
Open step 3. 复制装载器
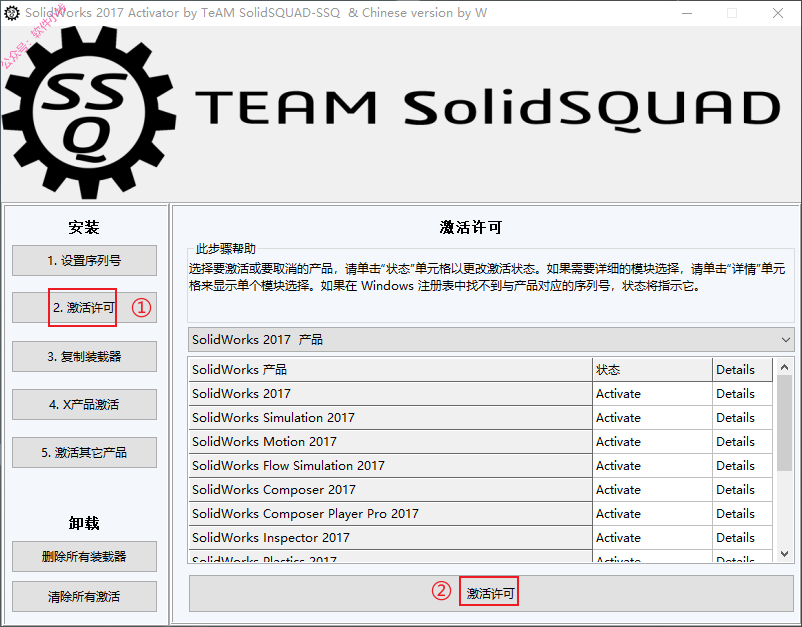pos(84,356)
